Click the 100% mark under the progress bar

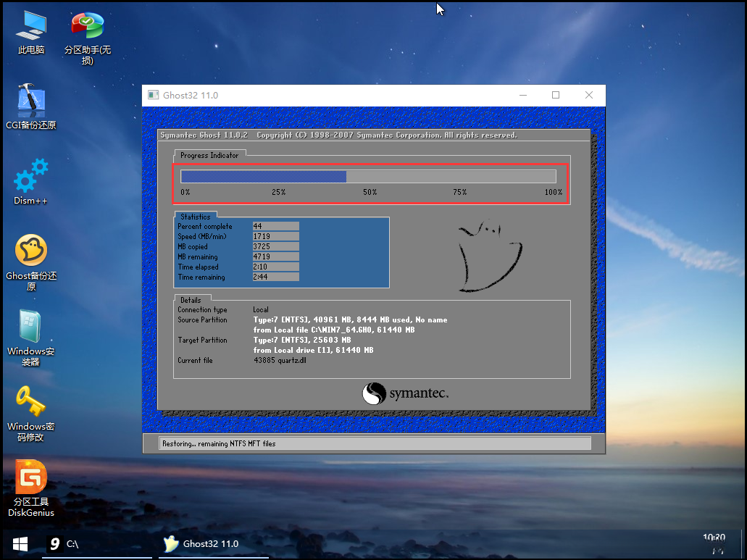point(554,192)
